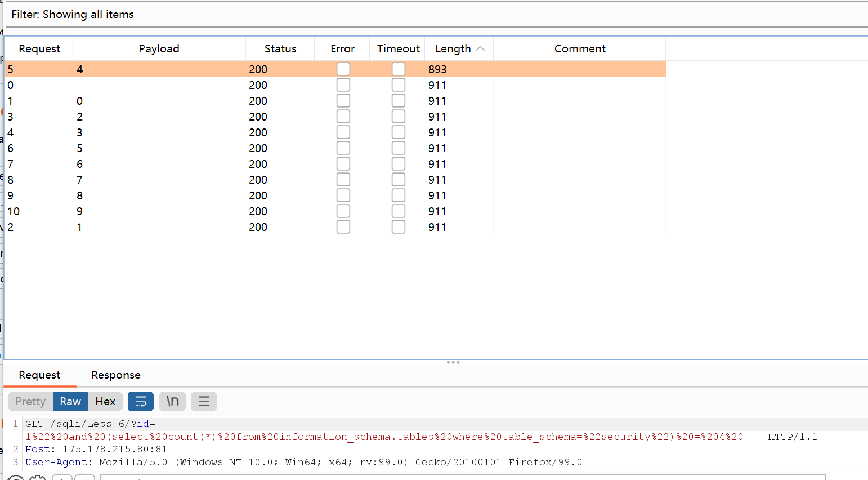Open the message editor hamburger menu icon

[204, 402]
